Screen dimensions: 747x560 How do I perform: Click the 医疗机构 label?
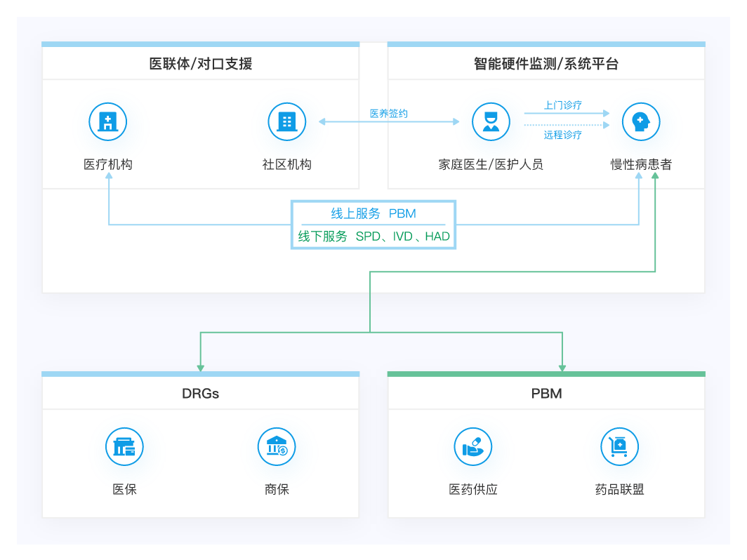[x=108, y=164]
